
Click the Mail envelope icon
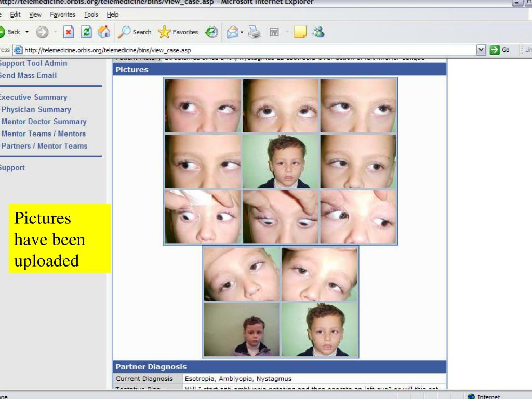click(233, 32)
